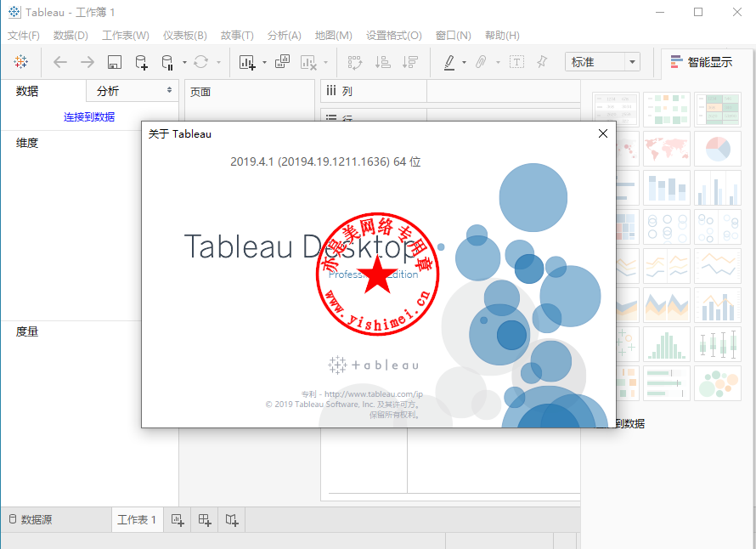Select histogram chart in Show Me
Viewport: 756px width, 549px height.
pos(667,344)
